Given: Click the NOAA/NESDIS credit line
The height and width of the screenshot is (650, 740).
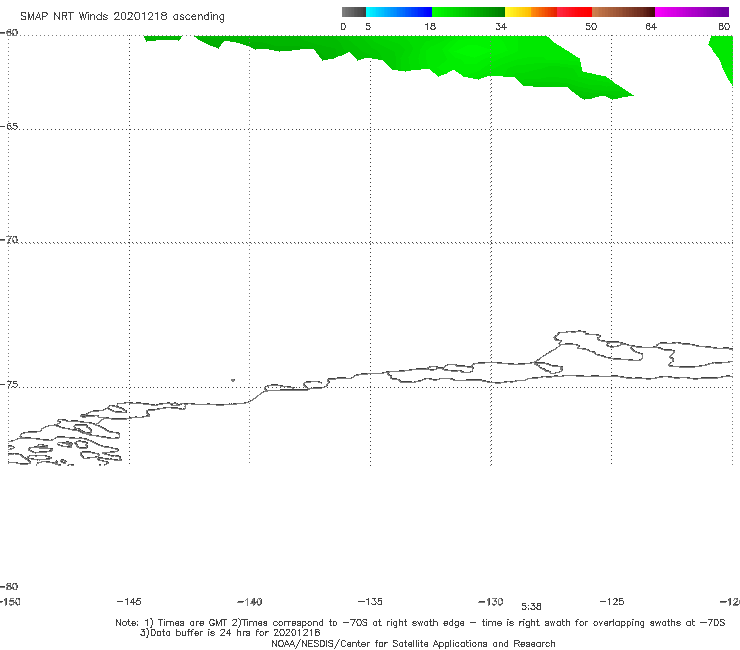Looking at the screenshot, I should [x=413, y=643].
